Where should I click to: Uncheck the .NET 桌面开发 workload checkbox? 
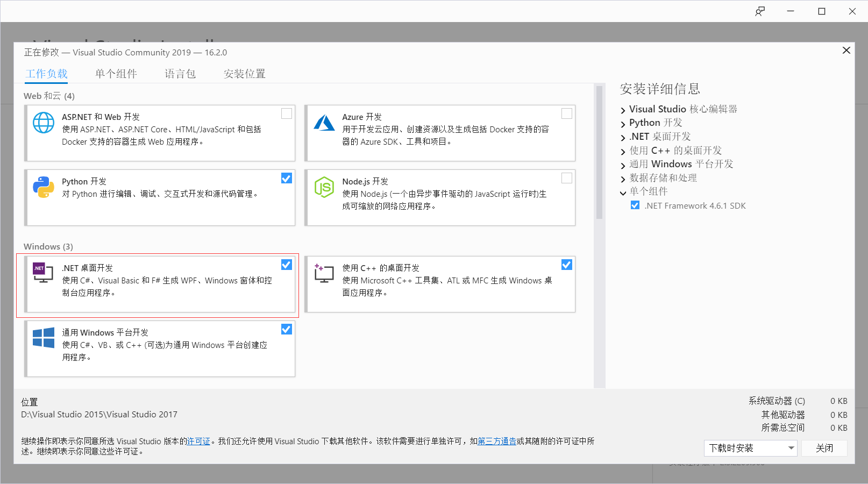pyautogui.click(x=287, y=265)
